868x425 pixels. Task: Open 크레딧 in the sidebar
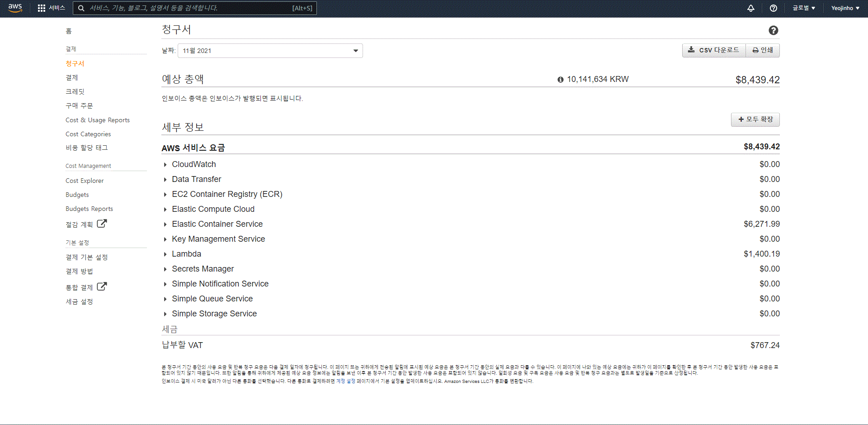pyautogui.click(x=75, y=91)
